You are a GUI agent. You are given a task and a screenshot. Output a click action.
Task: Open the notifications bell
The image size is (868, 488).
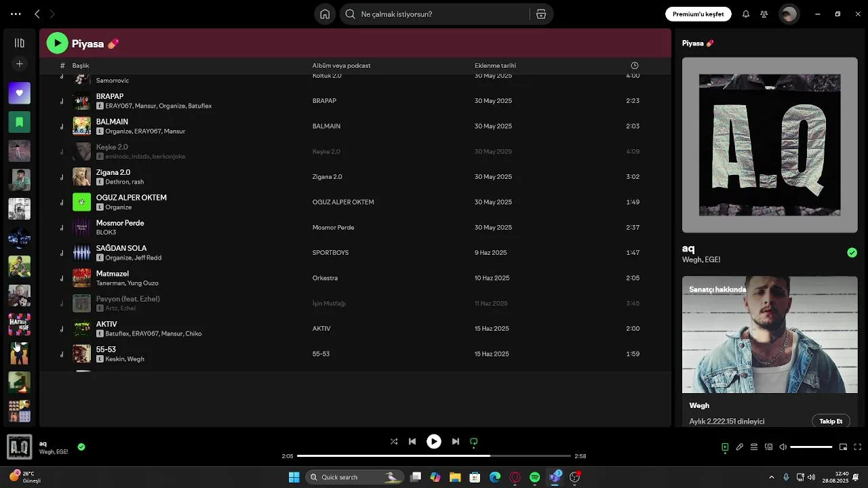pos(746,14)
